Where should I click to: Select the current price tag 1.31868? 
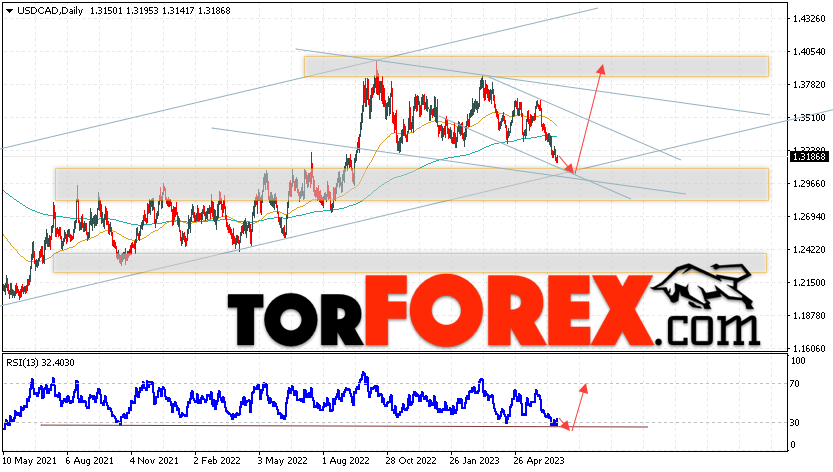coord(810,156)
